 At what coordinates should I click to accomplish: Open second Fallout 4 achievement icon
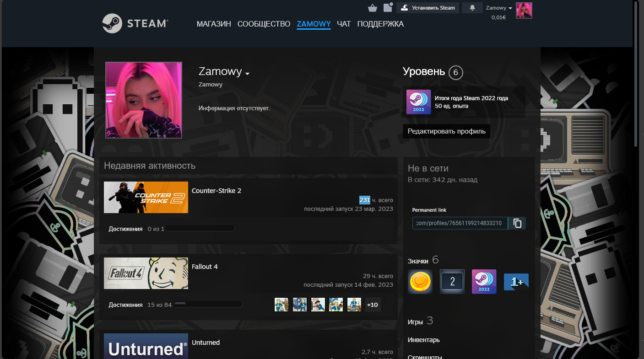click(x=300, y=305)
